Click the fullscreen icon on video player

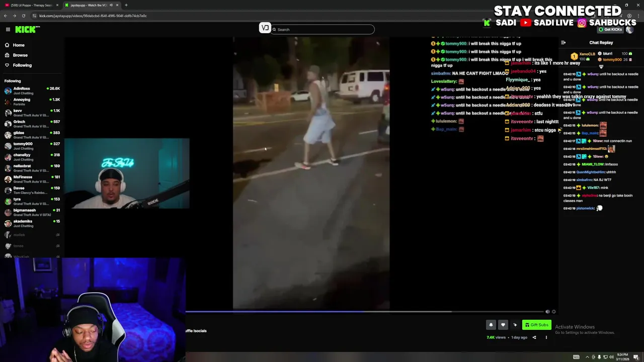coord(554,312)
